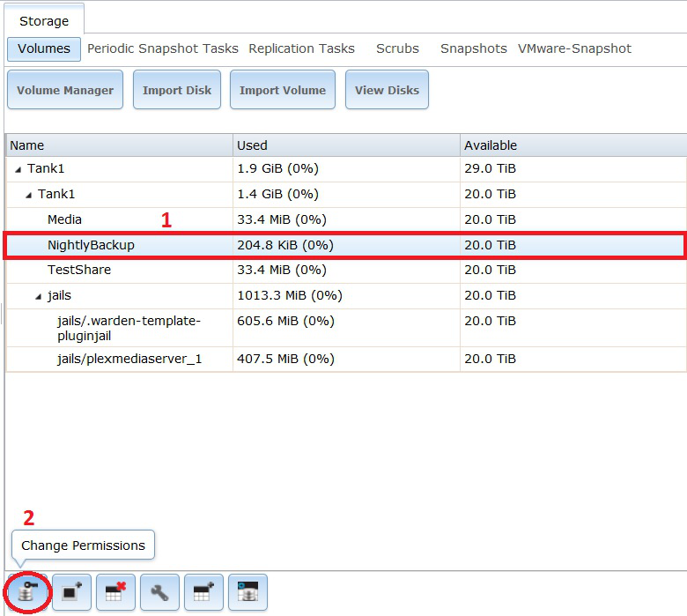Click the Create Dataset table-plus icon
Image resolution: width=687 pixels, height=616 pixels.
(x=203, y=592)
